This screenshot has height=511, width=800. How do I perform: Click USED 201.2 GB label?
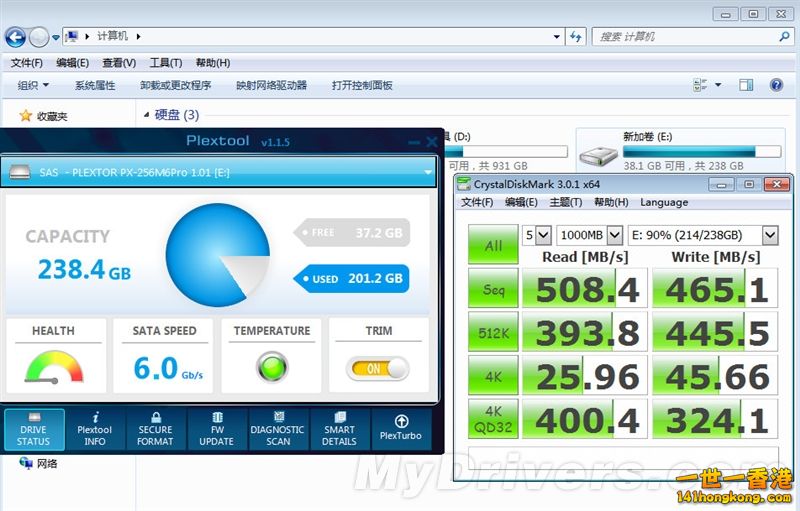[352, 278]
